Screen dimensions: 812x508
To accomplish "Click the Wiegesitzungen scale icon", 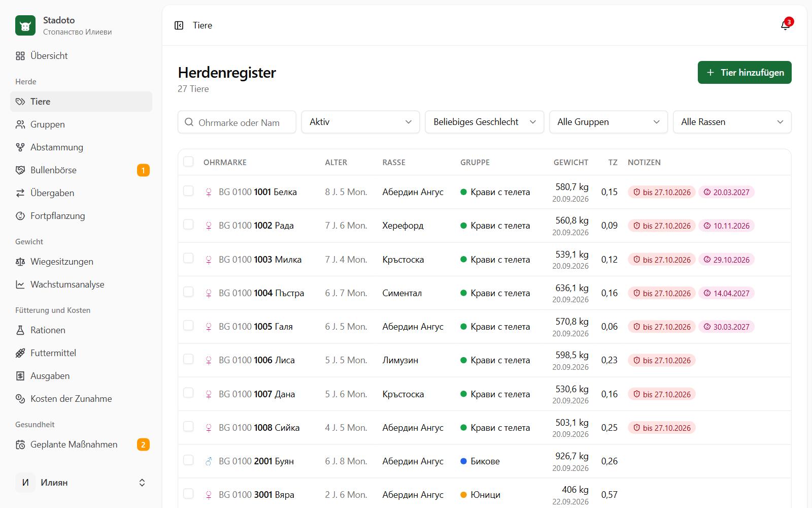I will 20,262.
